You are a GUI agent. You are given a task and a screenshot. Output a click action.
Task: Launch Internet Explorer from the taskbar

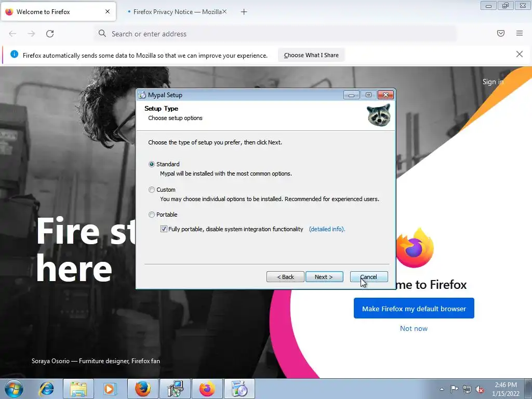[46, 389]
